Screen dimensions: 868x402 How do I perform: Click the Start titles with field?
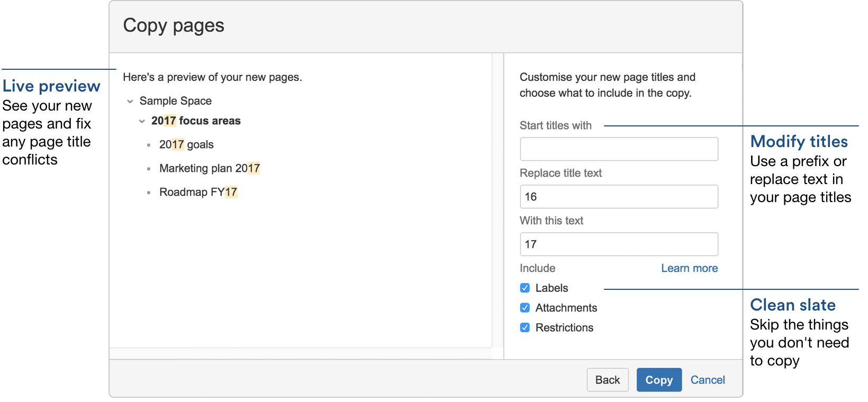click(619, 149)
